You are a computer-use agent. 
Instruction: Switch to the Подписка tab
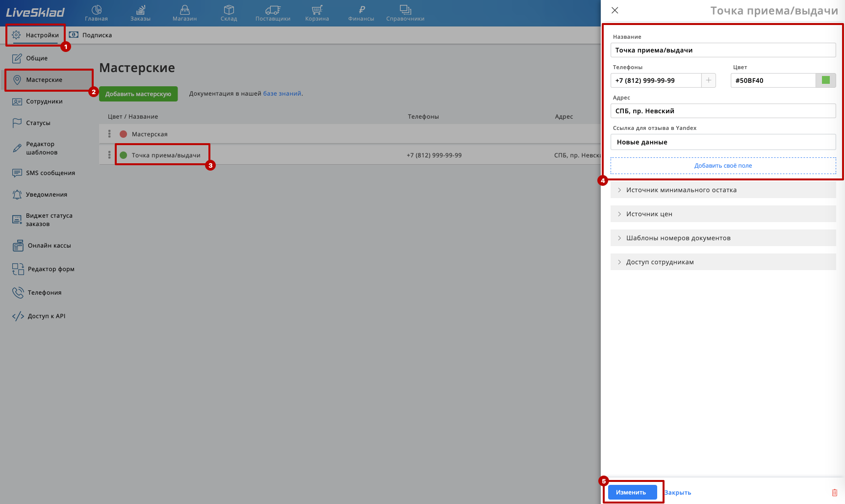tap(91, 35)
